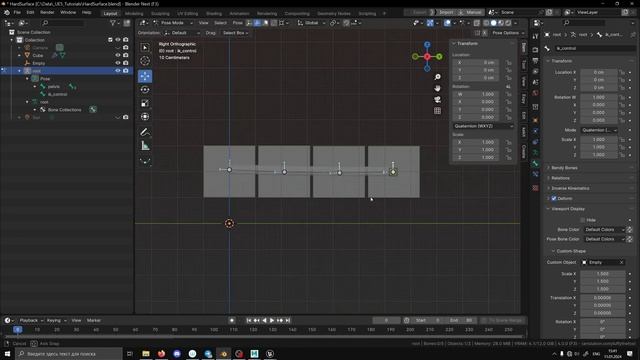Open the viewport Pose menu
This screenshot has width=640, height=360.
tap(238, 23)
